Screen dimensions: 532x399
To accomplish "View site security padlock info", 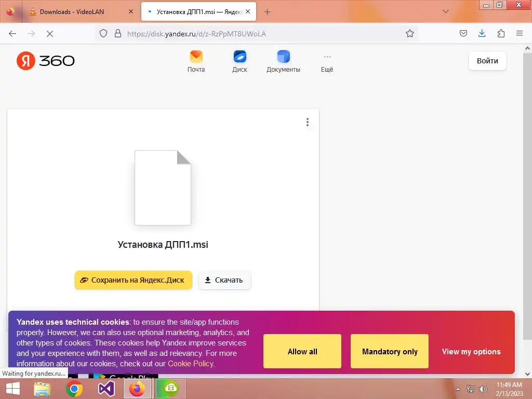I will pos(118,34).
